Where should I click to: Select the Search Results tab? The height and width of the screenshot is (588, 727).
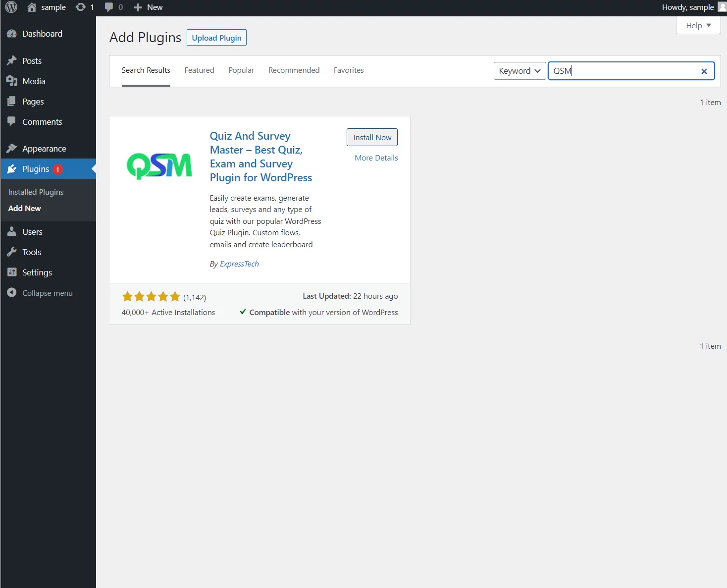coord(146,70)
